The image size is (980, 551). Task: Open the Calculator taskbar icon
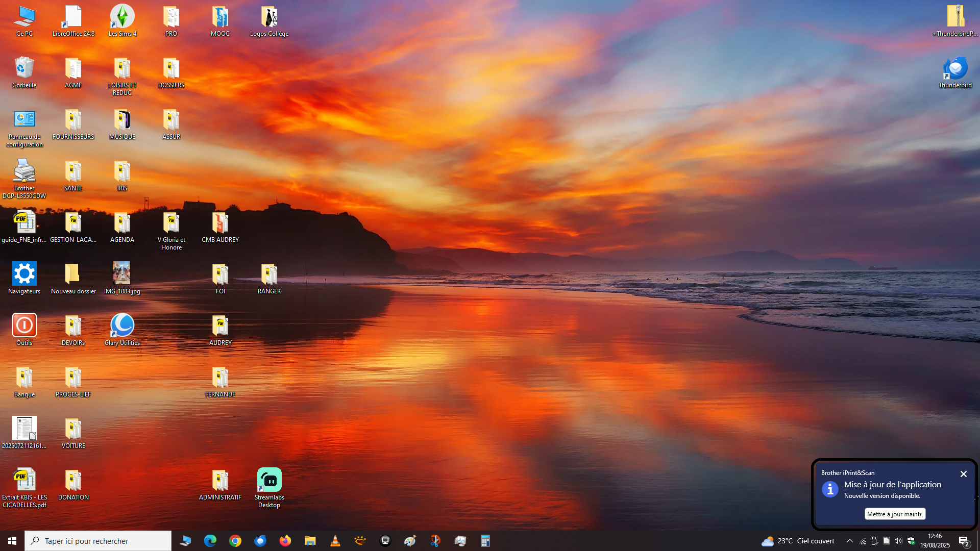point(485,541)
